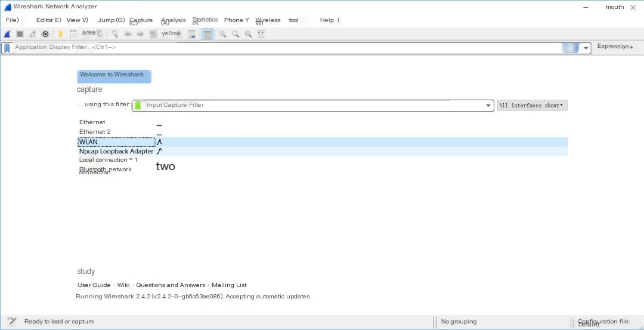Click the study heading
The width and height of the screenshot is (644, 330).
[86, 272]
